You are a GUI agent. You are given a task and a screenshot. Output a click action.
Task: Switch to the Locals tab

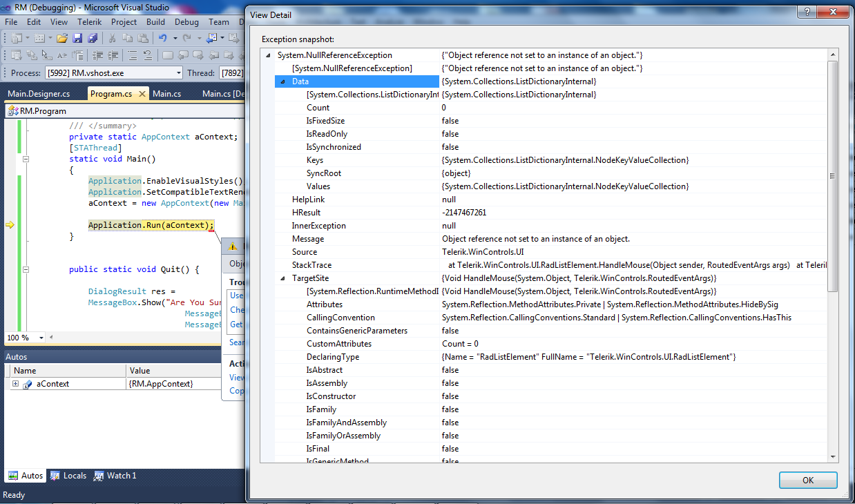pos(69,476)
